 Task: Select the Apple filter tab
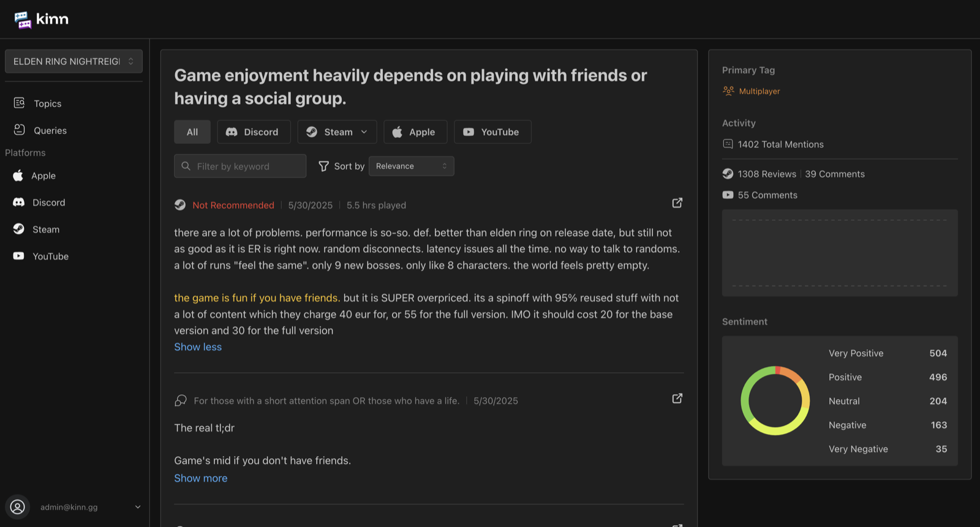[x=415, y=132]
